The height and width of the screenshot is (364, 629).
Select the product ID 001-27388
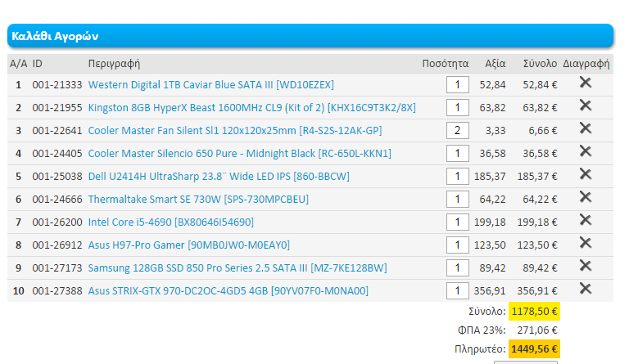coord(57,290)
